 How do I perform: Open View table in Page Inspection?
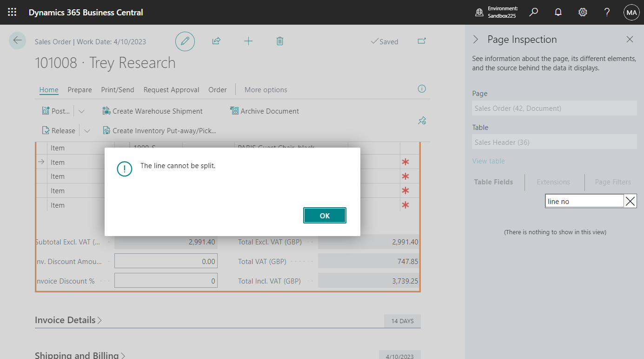pos(488,160)
